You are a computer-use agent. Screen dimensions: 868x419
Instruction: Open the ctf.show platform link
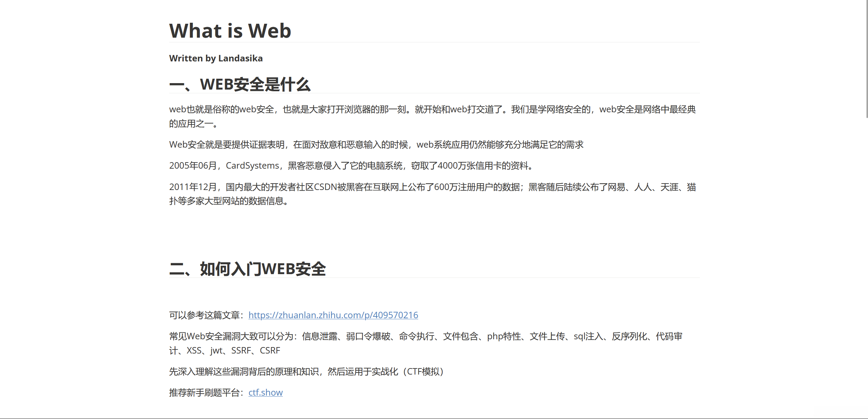[x=265, y=393]
